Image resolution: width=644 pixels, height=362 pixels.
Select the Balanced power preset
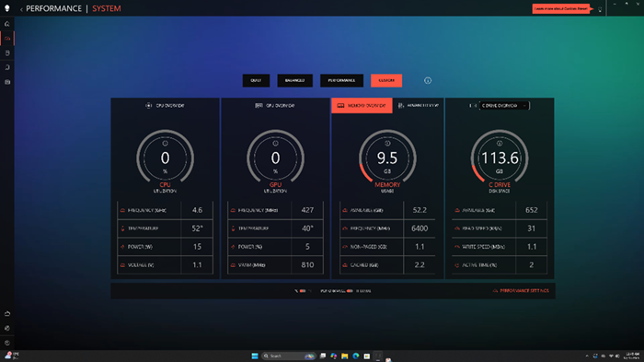(x=295, y=81)
